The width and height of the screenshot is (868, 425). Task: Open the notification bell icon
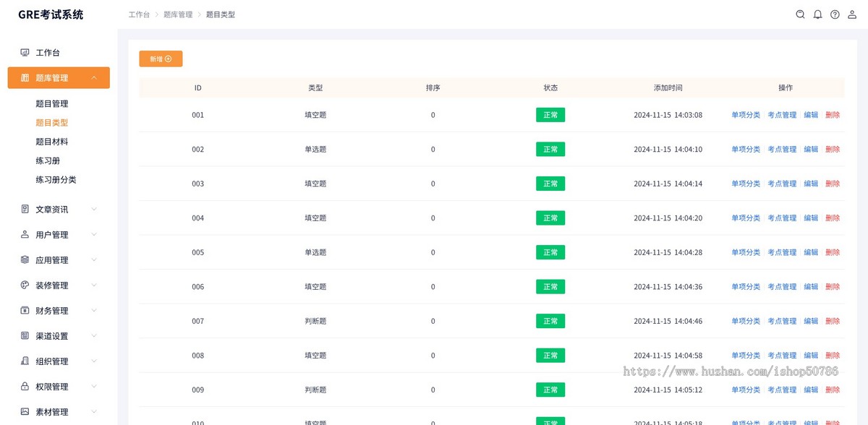coord(817,14)
